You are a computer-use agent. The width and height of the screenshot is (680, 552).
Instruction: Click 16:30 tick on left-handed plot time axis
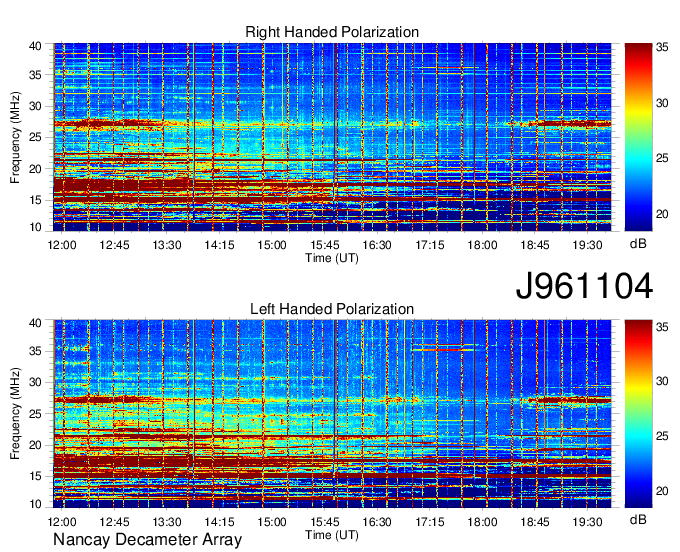pos(377,522)
